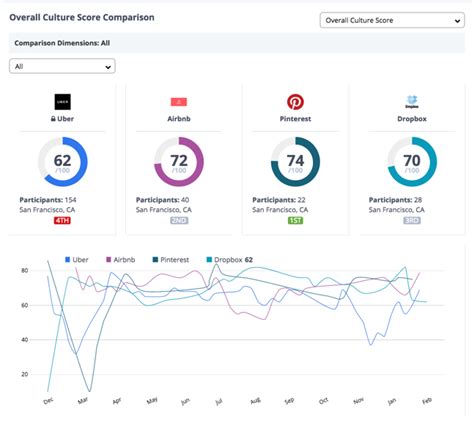The image size is (474, 438).
Task: Select the Dropbox company name
Action: click(x=412, y=119)
